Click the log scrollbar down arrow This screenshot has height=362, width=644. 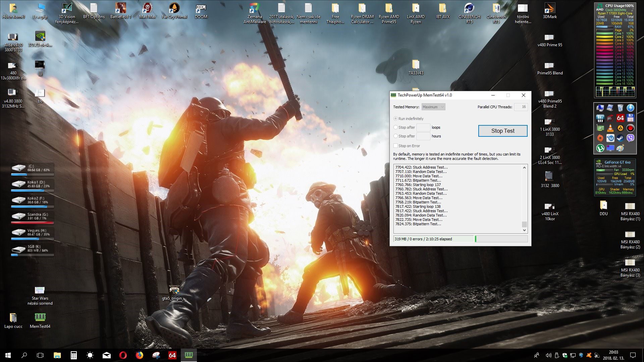(524, 230)
